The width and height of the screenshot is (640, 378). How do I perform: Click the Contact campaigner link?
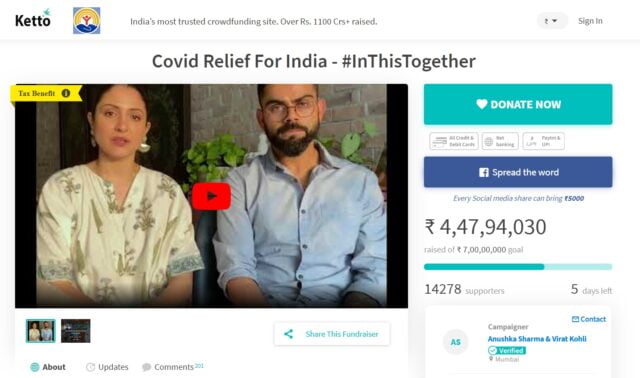[x=589, y=319]
